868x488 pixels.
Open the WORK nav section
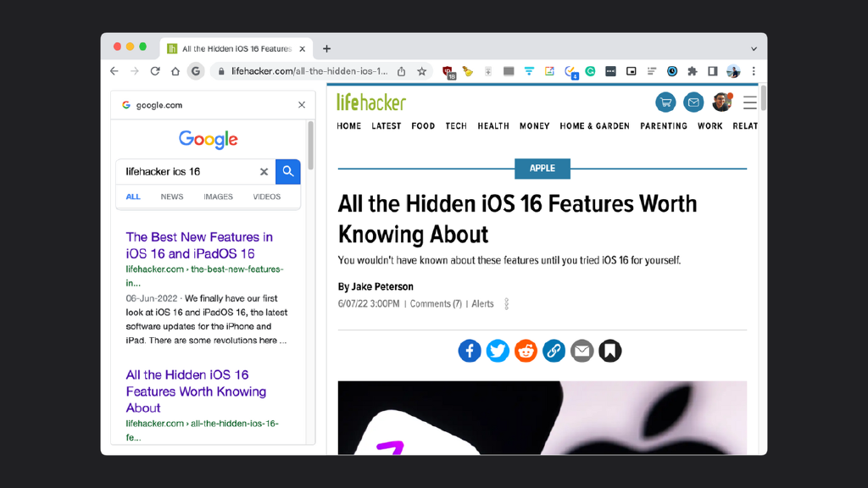coord(710,126)
